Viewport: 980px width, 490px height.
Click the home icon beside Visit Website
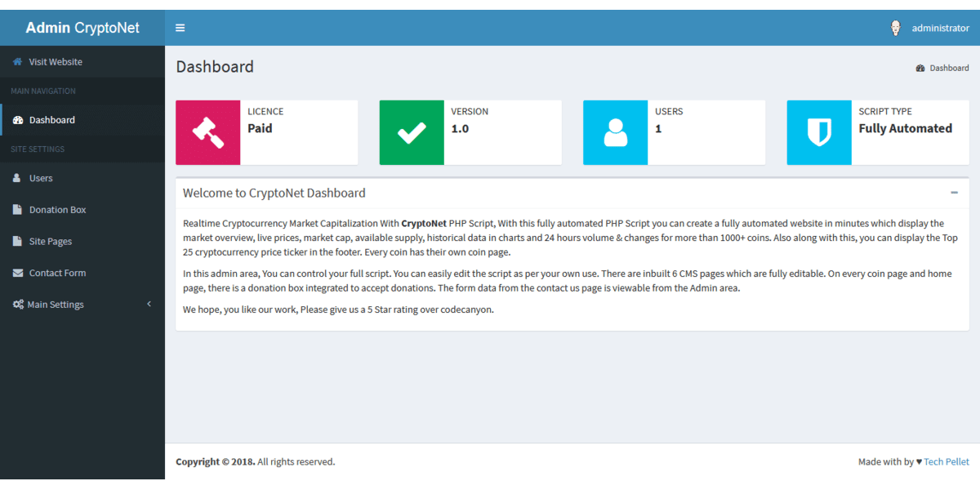18,62
